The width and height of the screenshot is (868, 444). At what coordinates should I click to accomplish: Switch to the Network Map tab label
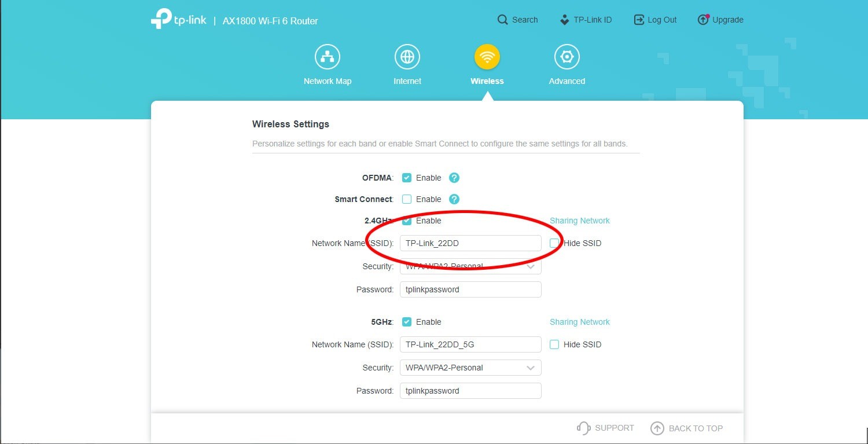click(x=328, y=81)
